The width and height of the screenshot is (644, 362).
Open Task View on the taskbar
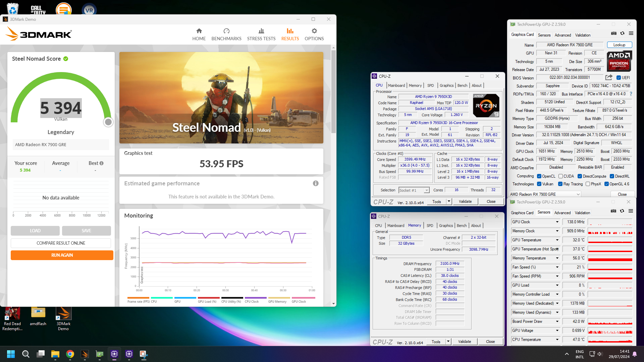point(41,354)
